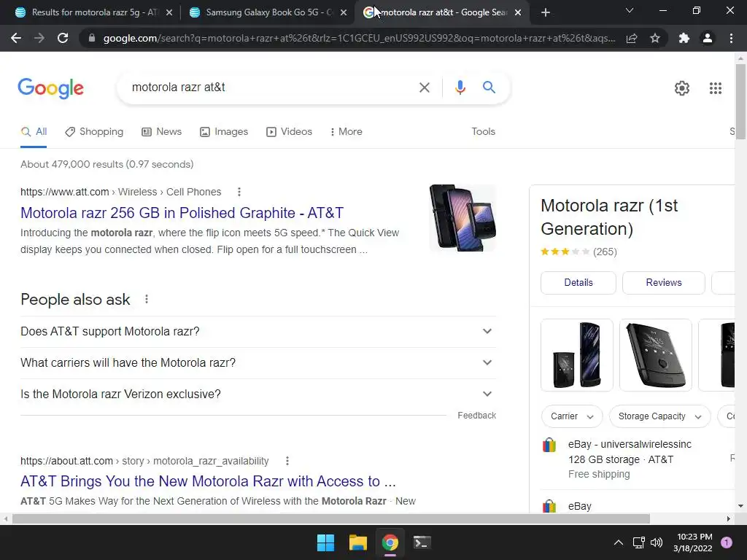
Task: Click the Tools search button
Action: click(x=483, y=132)
